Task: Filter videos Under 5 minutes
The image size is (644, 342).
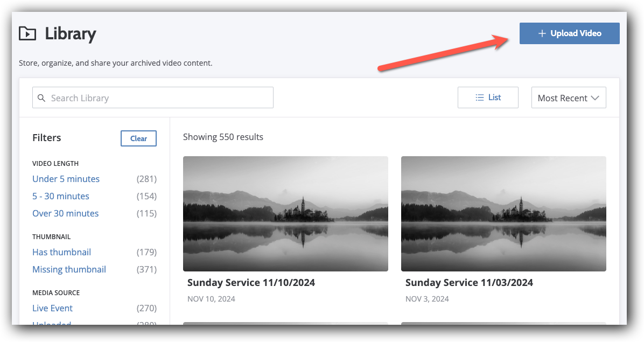Action: 66,179
